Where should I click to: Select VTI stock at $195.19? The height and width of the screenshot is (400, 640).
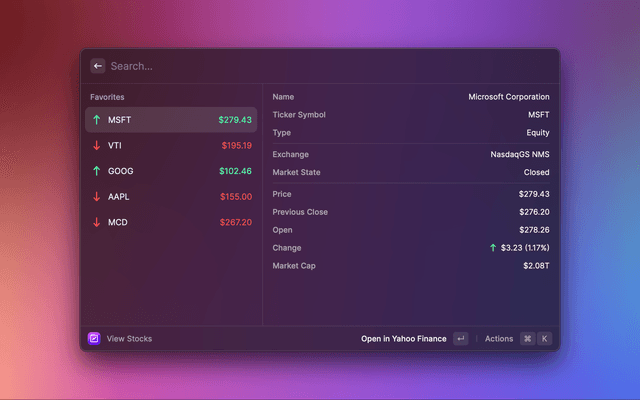click(170, 146)
